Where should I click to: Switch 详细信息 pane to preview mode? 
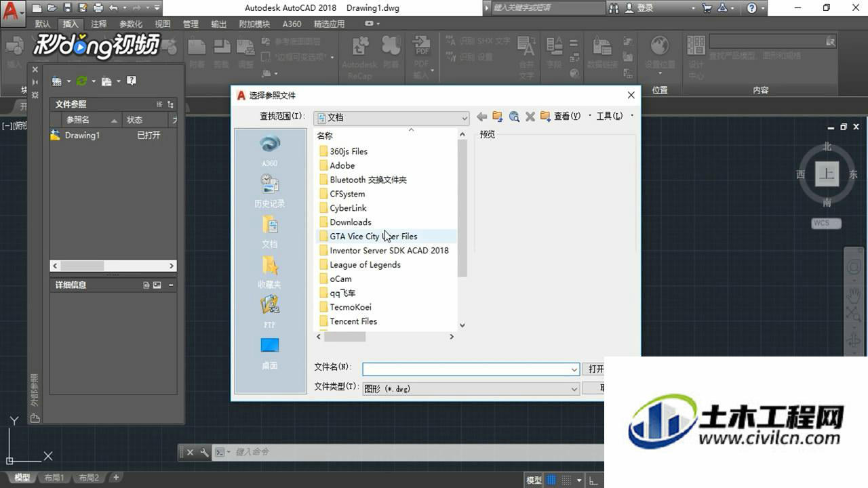[157, 285]
